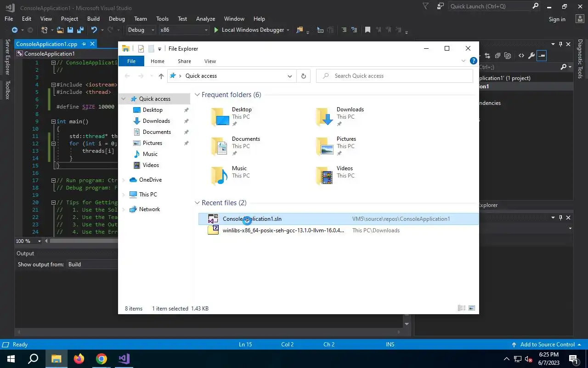588x368 pixels.
Task: Click Properties wrench icon in Solution Explorer
Action: point(531,56)
